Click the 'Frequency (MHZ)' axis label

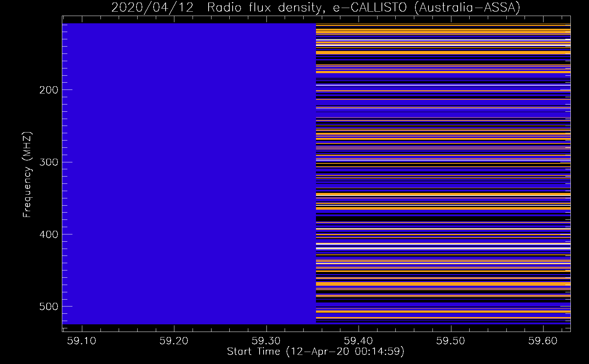click(27, 174)
